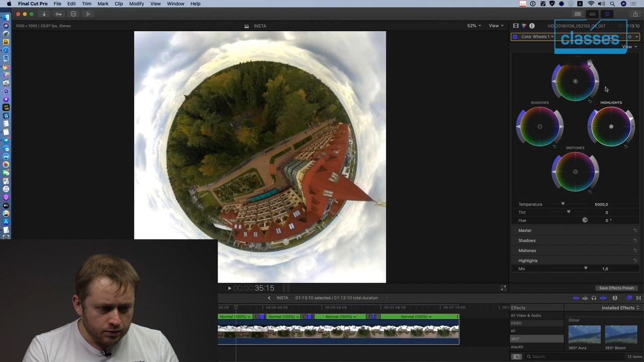This screenshot has width=644, height=362.
Task: Expand the Master parameters section
Action: [x=525, y=230]
